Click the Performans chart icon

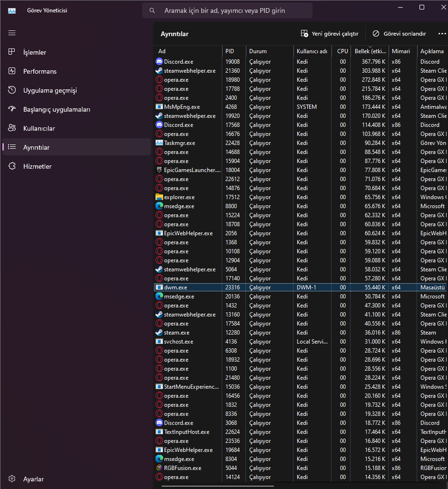[x=12, y=71]
